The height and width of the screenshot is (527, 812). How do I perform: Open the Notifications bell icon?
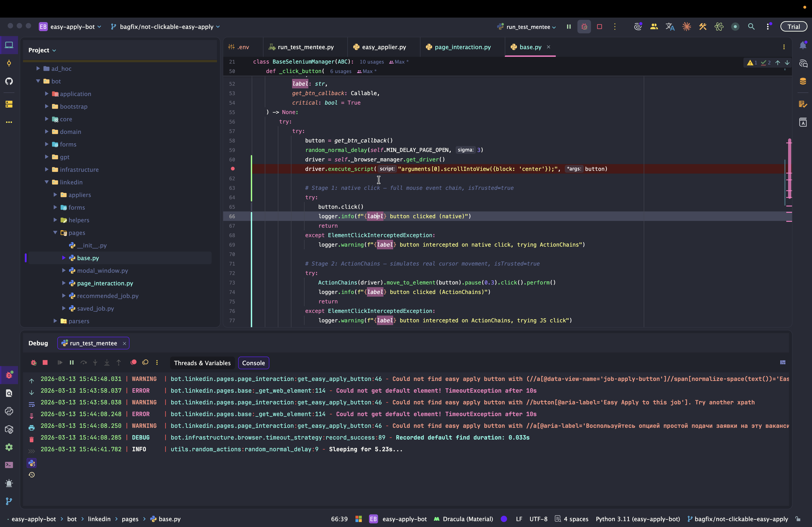[x=803, y=45]
